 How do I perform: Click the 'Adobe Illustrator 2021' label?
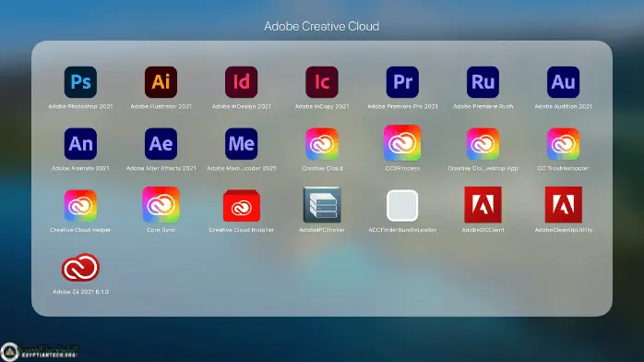tap(161, 106)
